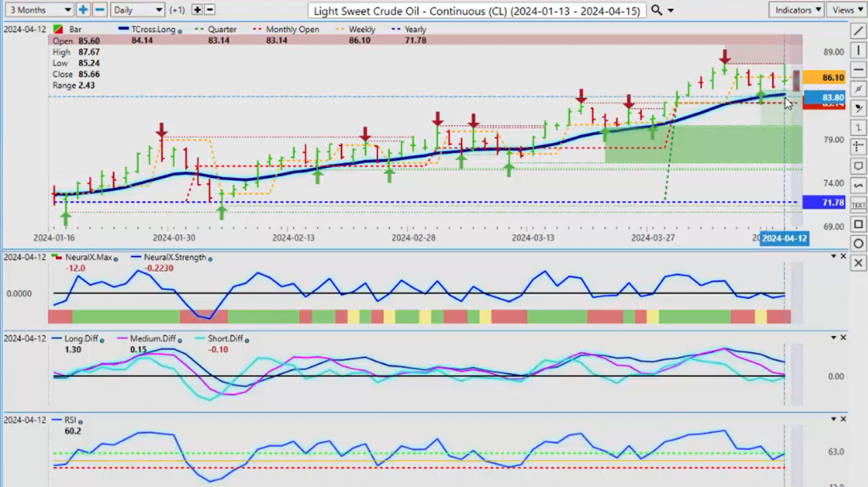Screen dimensions: 868x487
Task: Select the rectangle shape drawing tool
Action: [x=858, y=224]
